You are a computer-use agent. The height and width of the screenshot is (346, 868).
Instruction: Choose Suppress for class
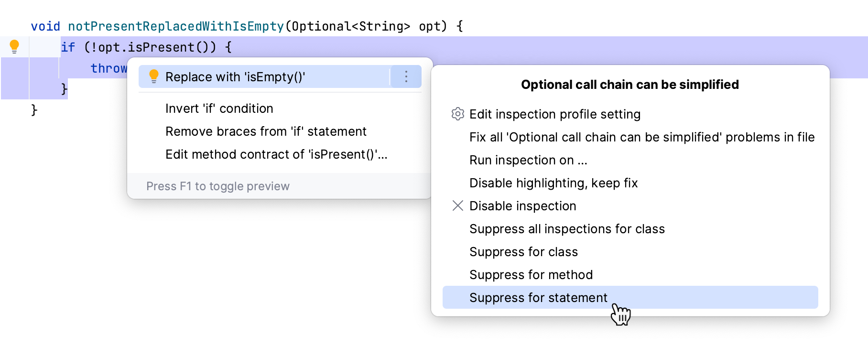click(523, 252)
